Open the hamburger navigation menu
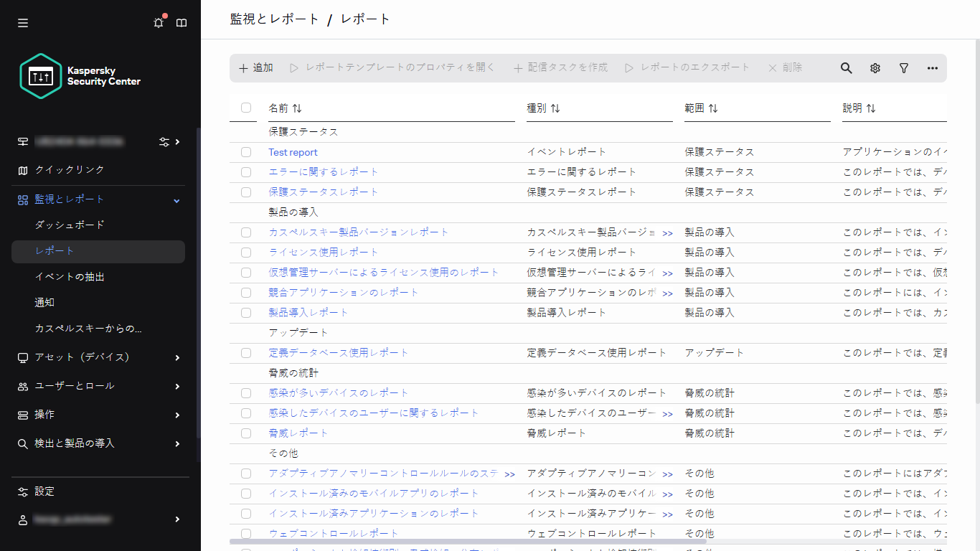Image resolution: width=980 pixels, height=551 pixels. (22, 22)
